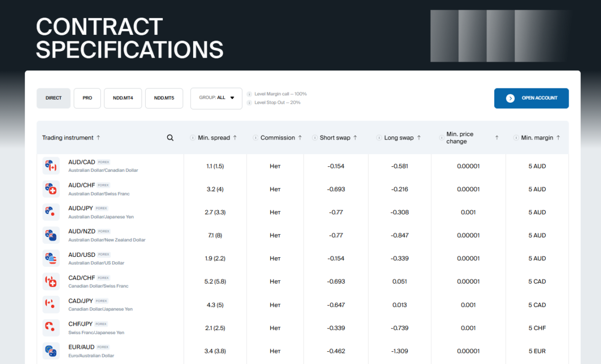Click the info icon beside Min. spread
The height and width of the screenshot is (364, 601).
(x=193, y=138)
